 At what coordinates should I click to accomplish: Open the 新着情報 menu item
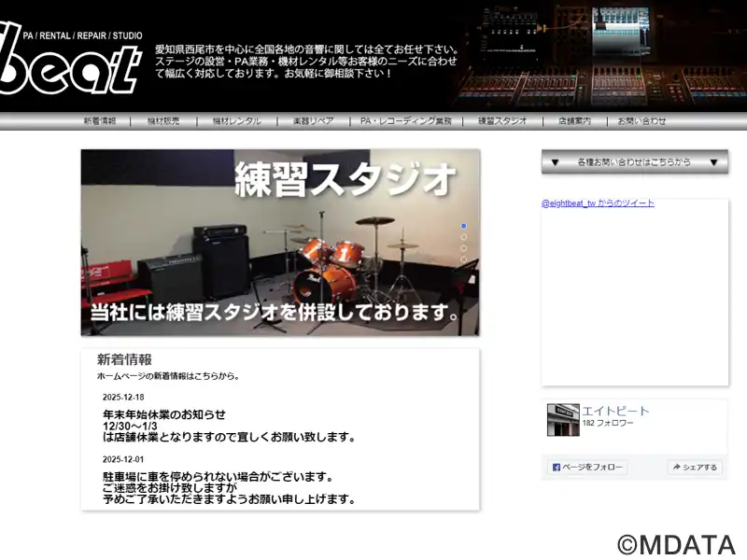[100, 121]
